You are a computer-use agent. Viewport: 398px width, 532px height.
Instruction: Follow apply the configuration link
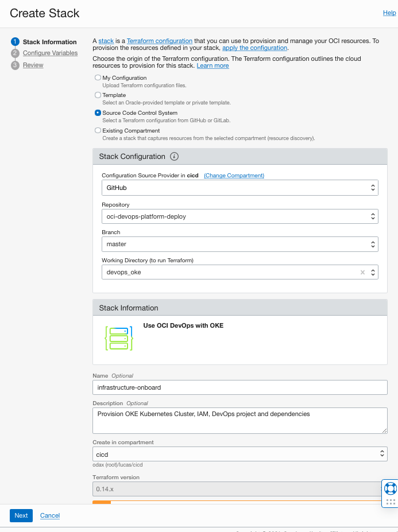(x=254, y=48)
